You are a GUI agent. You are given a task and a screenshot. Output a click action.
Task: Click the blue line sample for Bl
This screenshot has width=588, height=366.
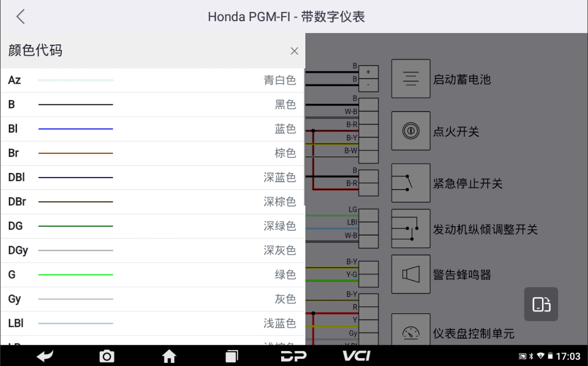coord(75,129)
